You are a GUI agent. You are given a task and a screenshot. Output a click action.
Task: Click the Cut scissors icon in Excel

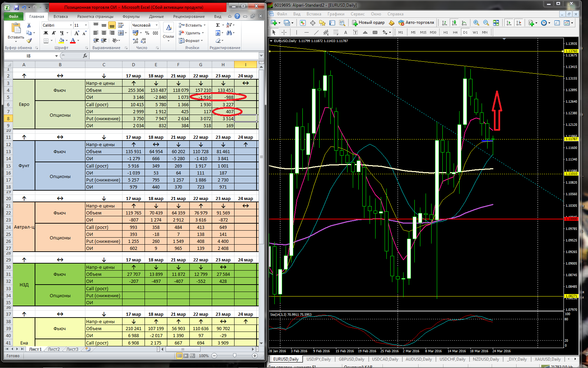[29, 25]
